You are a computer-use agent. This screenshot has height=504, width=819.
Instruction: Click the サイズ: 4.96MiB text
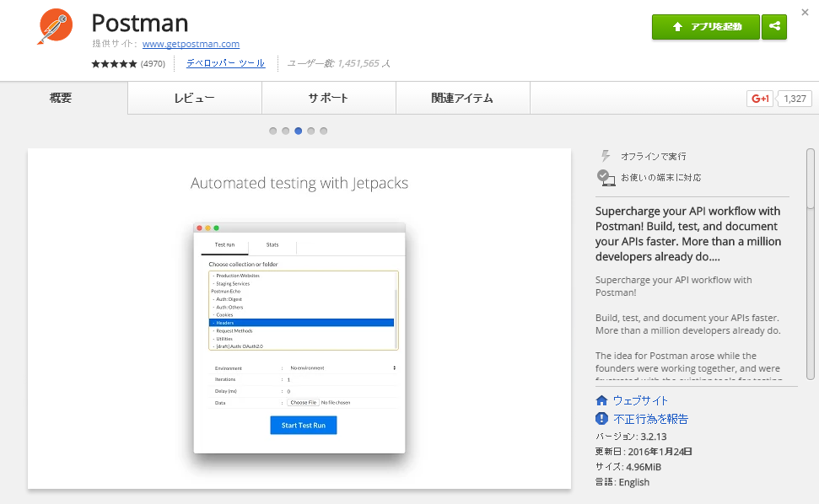pyautogui.click(x=628, y=466)
